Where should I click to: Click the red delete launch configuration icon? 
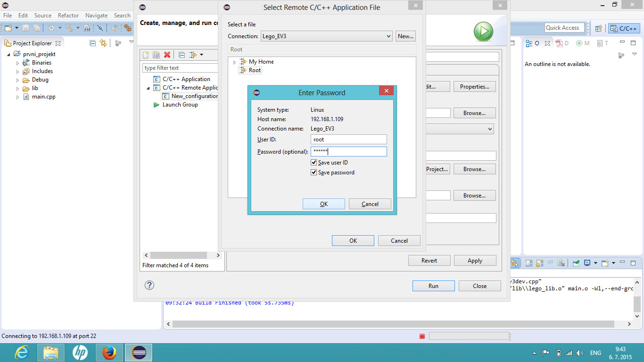tap(167, 55)
